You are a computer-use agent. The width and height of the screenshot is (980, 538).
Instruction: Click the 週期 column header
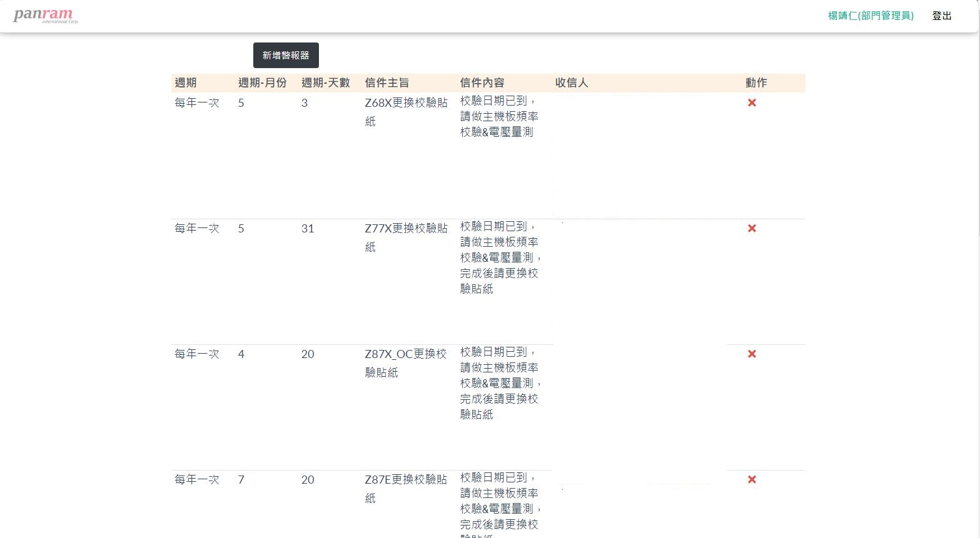tap(186, 82)
